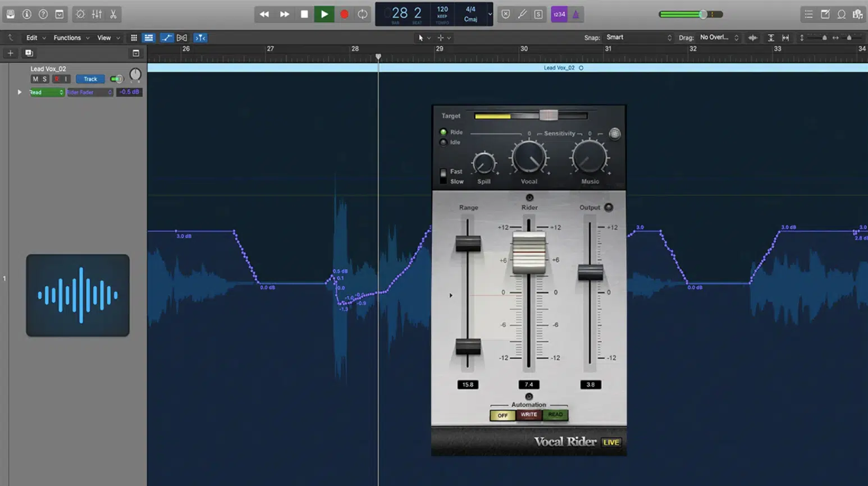Screen dimensions: 868x486
Task: Open the LCD display mode dropdown arrow
Action: pos(490,14)
